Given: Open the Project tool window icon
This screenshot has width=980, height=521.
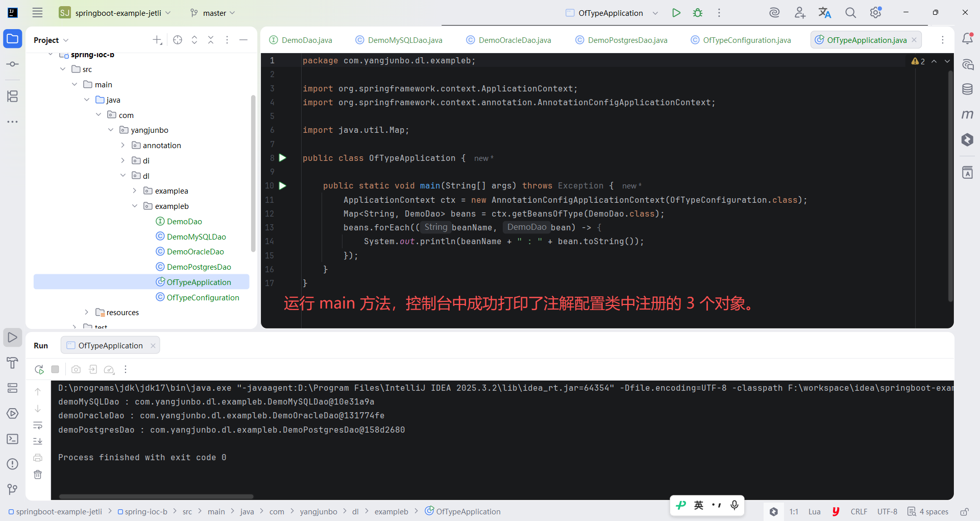Looking at the screenshot, I should coord(13,39).
